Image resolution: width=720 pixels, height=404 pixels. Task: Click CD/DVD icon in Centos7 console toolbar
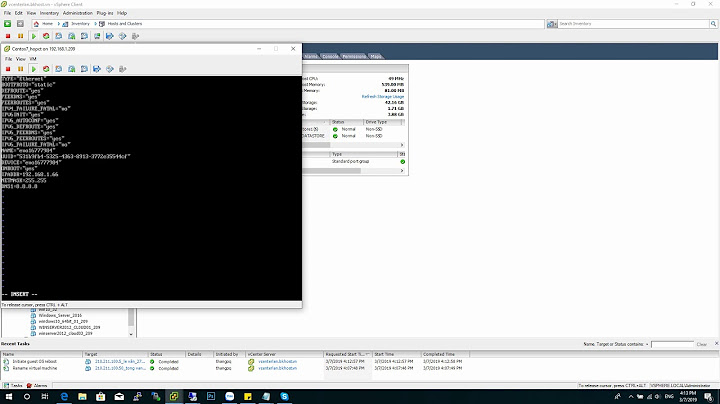[110, 69]
